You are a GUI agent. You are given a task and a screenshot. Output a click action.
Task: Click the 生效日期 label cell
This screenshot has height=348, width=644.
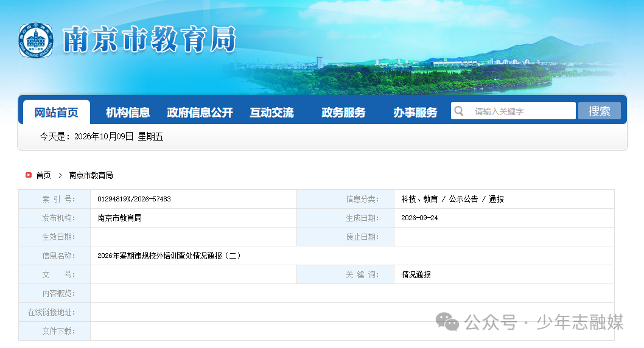pyautogui.click(x=55, y=237)
